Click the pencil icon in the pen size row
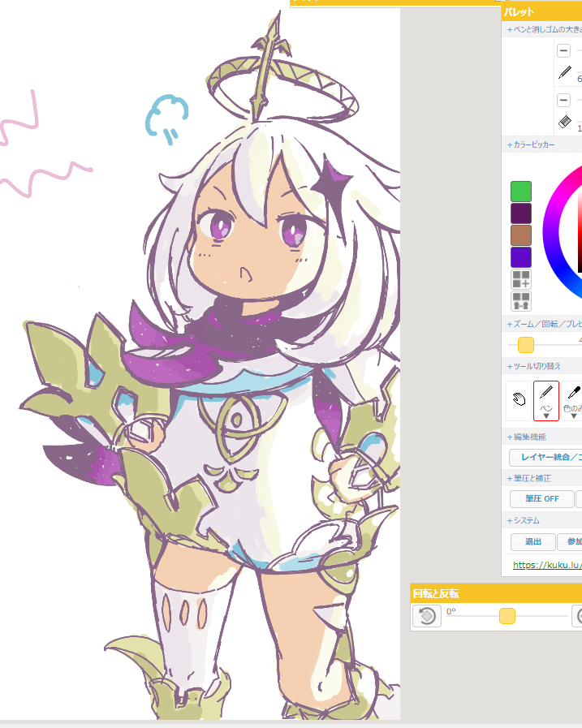This screenshot has width=582, height=728. (x=564, y=72)
